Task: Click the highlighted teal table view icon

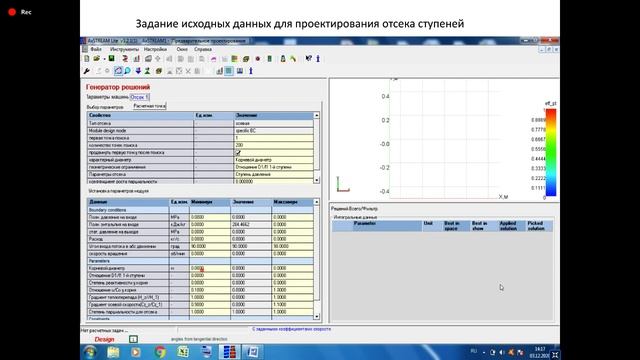Action: [x=229, y=71]
